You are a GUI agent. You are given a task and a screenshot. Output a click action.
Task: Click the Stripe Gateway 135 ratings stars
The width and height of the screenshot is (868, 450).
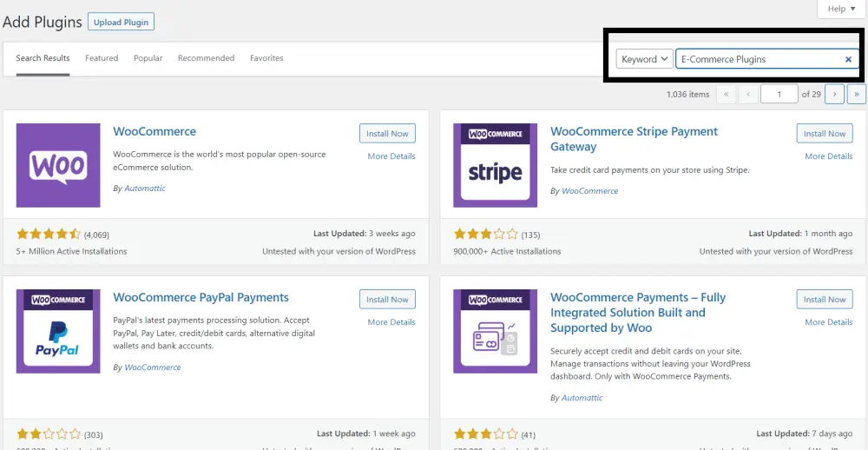485,234
